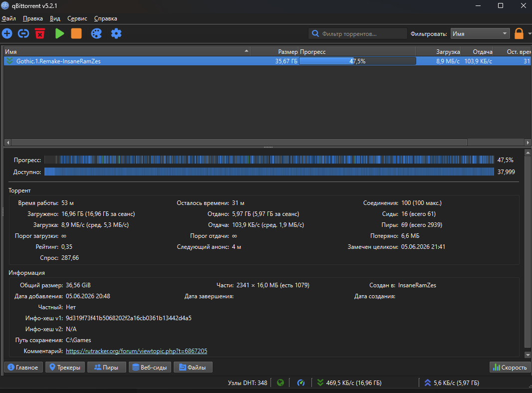Click inside the Фильтр торрентов search field
Viewport: 532px width, 393px height.
(x=358, y=33)
